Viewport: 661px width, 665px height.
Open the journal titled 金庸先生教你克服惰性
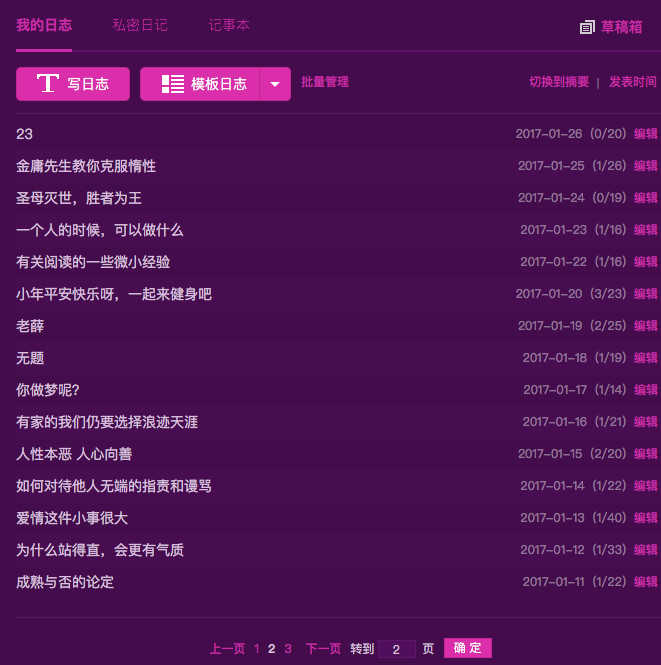[x=86, y=166]
